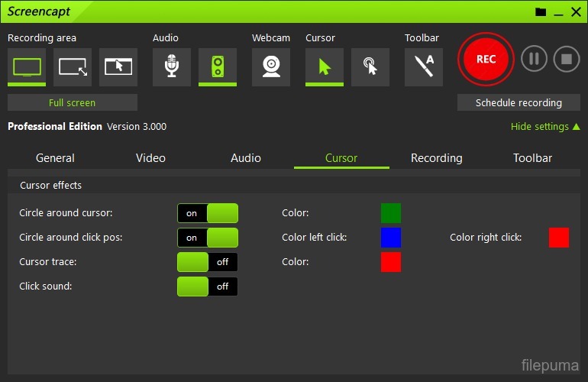588x382 pixels.
Task: Turn off Circle around cursor switch
Action: 208,213
